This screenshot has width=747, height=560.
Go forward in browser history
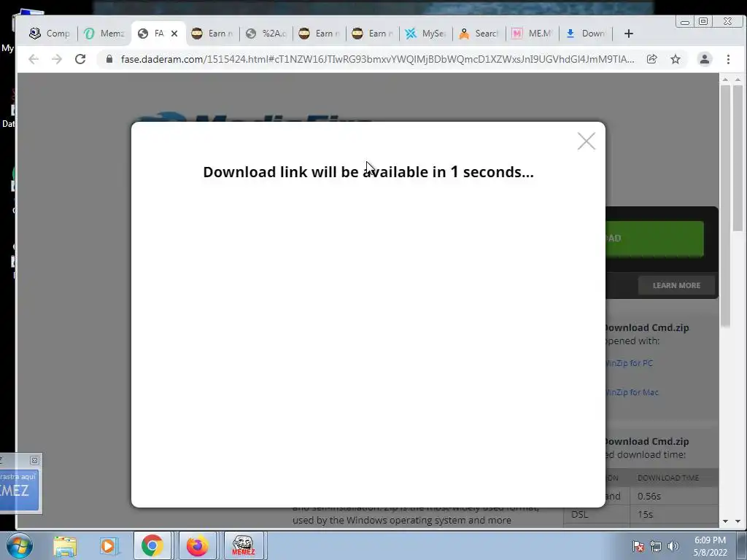pyautogui.click(x=57, y=59)
